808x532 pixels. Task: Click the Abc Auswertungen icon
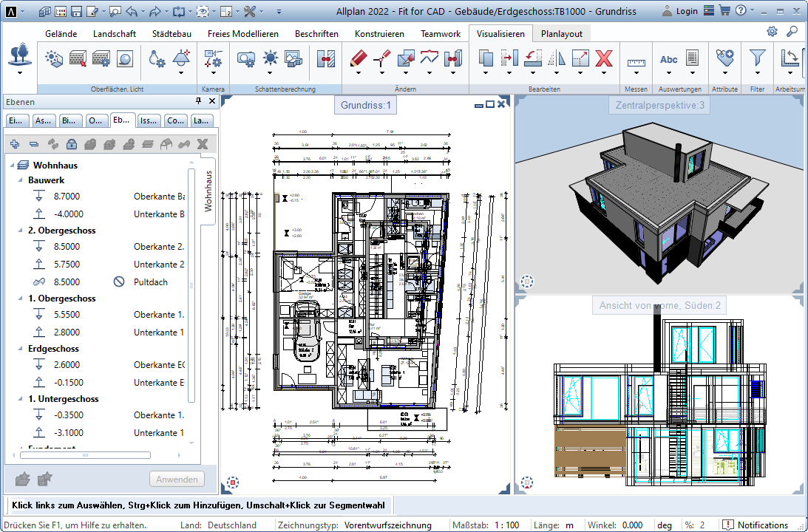[669, 59]
